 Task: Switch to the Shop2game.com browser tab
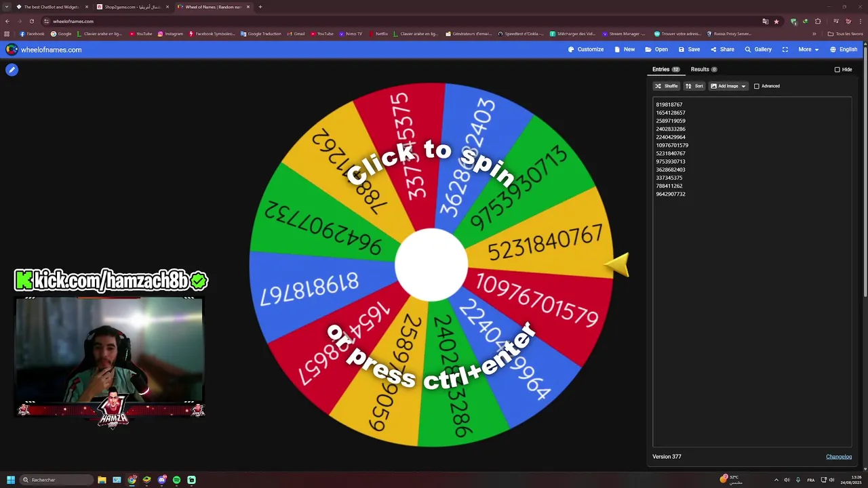click(x=132, y=7)
